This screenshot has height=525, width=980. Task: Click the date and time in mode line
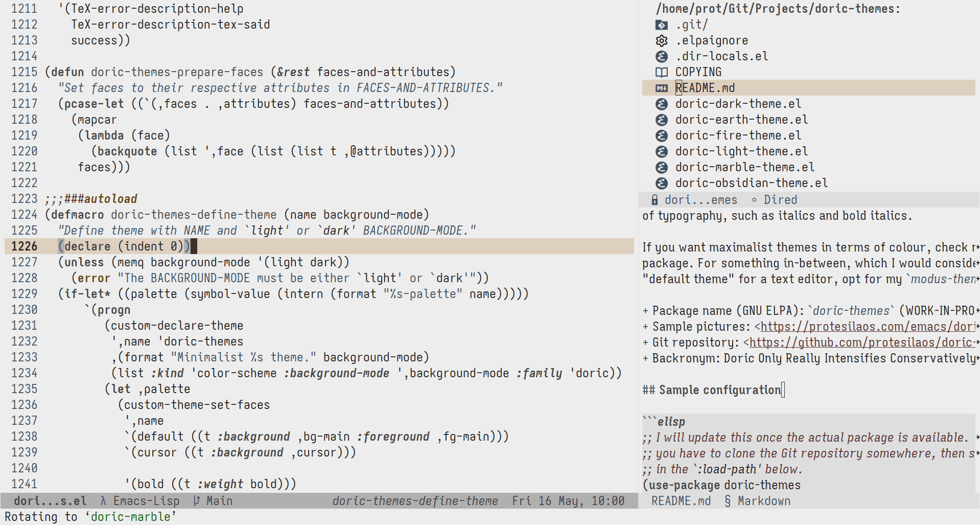pyautogui.click(x=568, y=501)
